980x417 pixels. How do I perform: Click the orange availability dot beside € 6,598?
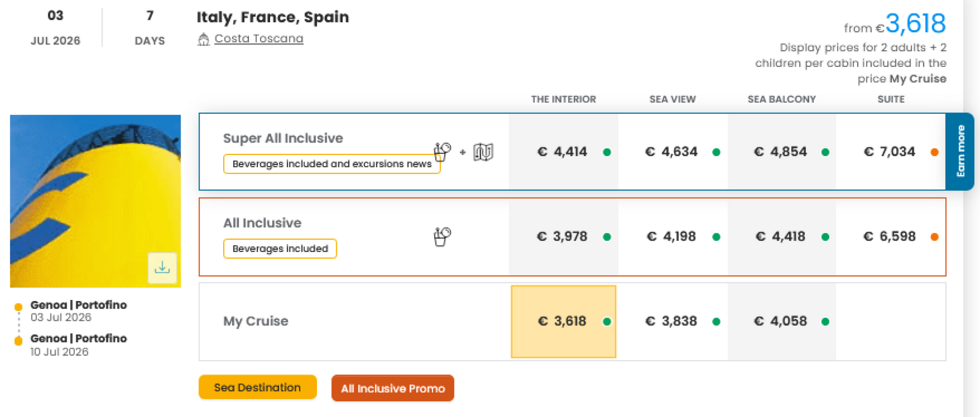934,237
